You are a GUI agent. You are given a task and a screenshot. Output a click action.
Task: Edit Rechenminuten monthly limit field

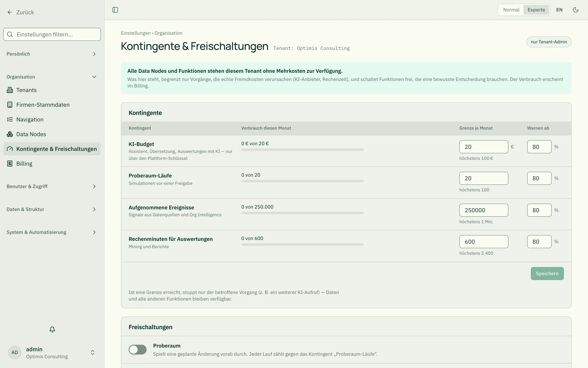pos(483,242)
